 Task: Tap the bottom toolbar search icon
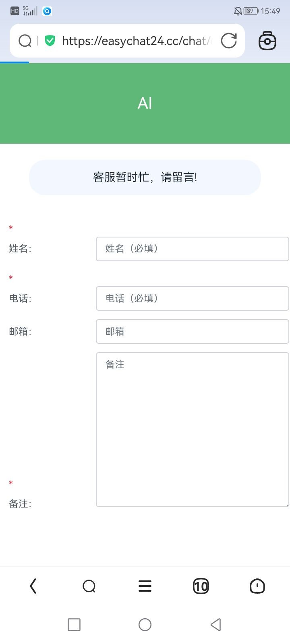89,586
